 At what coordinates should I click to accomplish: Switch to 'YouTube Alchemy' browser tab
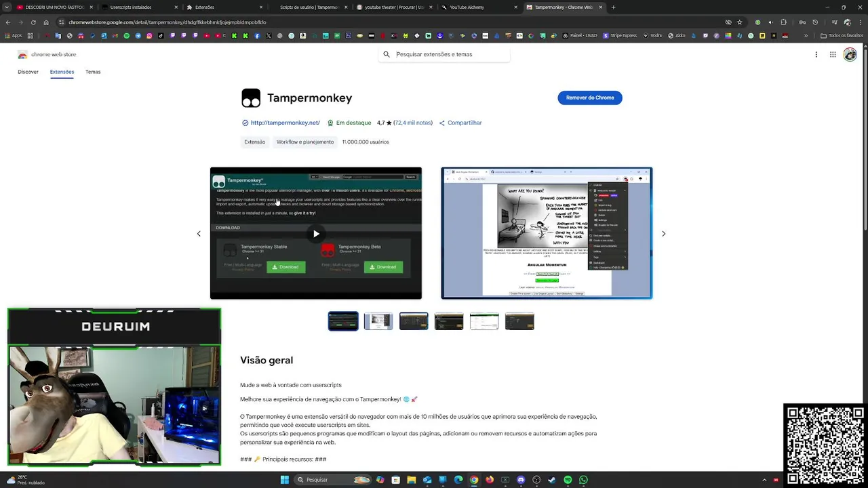tap(477, 7)
